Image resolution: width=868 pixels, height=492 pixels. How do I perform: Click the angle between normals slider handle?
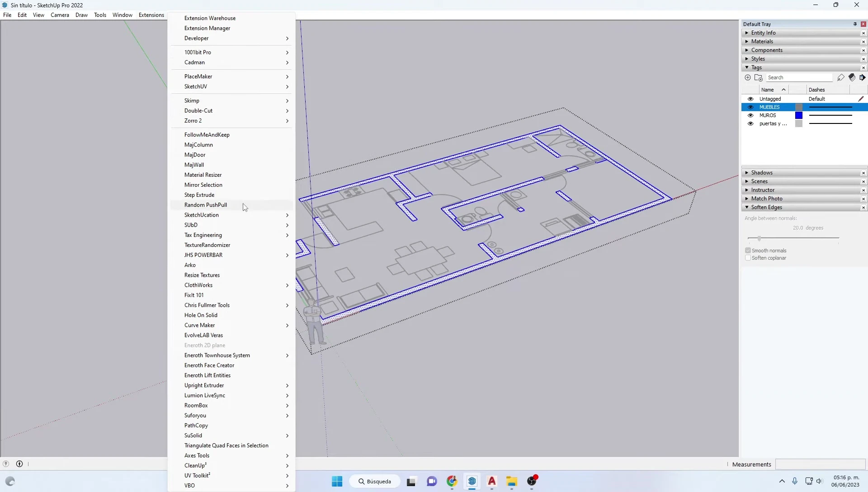(x=759, y=238)
